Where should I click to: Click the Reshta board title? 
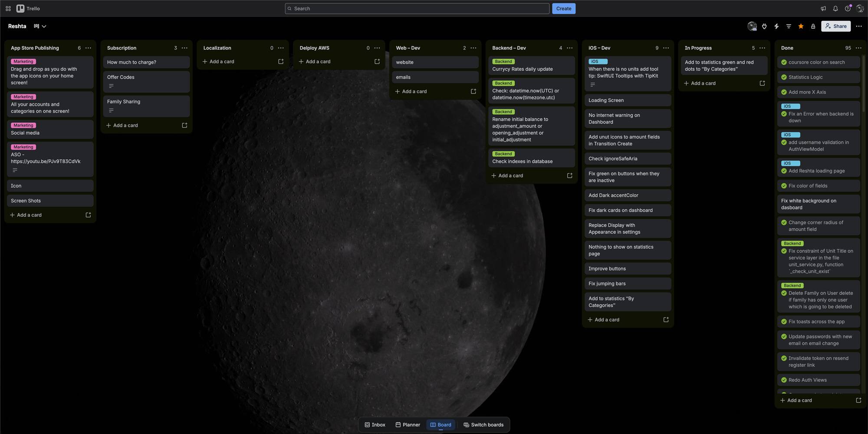coord(17,26)
